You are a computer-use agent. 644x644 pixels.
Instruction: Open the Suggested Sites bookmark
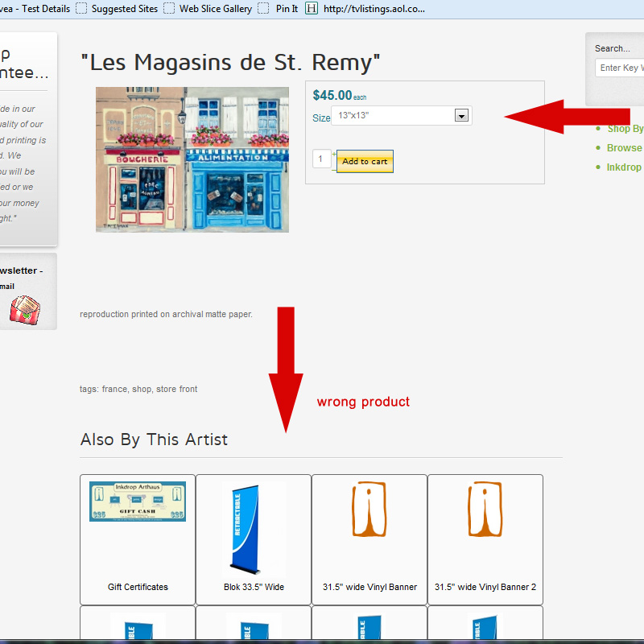pyautogui.click(x=125, y=9)
